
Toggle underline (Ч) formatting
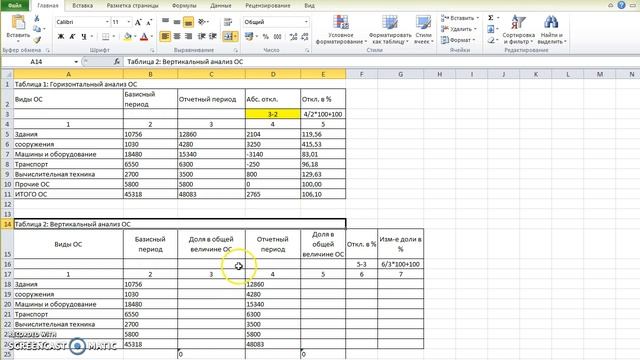84,37
